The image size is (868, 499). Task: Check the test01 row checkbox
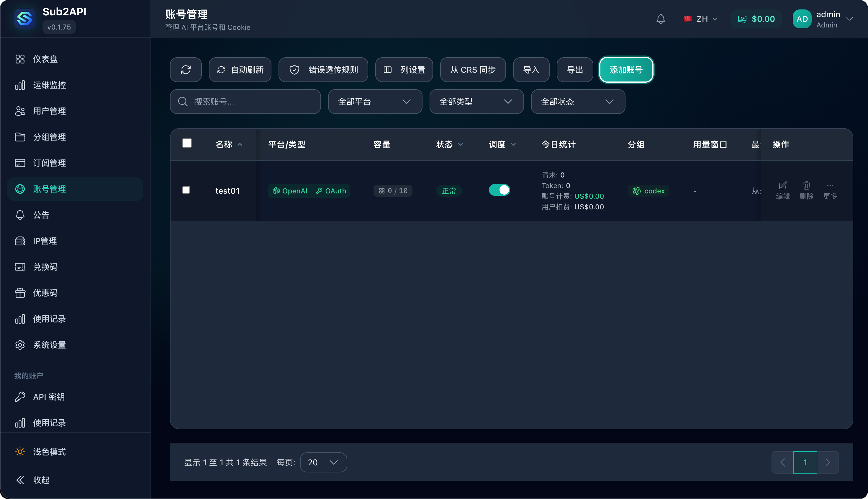(186, 190)
